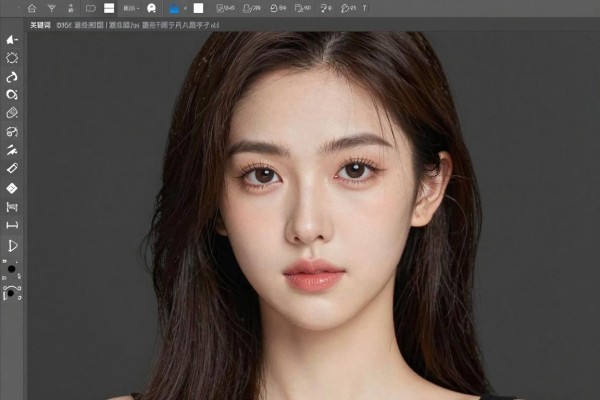Click the toolbar icon labeled 95

tap(348, 8)
